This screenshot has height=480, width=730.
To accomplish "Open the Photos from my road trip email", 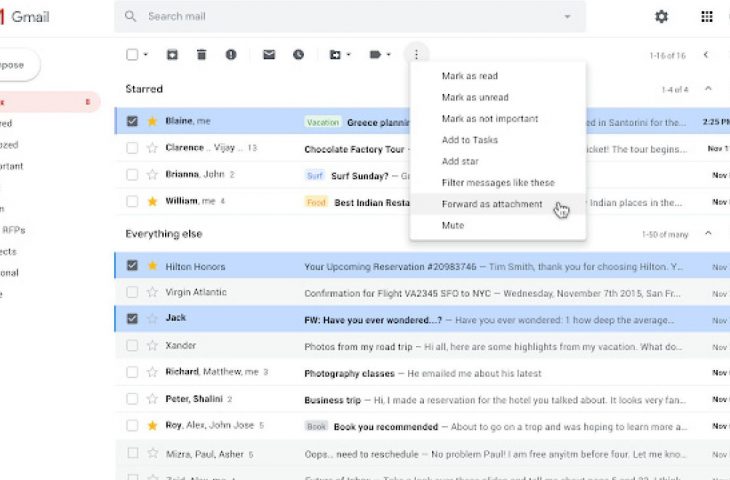I will (x=422, y=345).
